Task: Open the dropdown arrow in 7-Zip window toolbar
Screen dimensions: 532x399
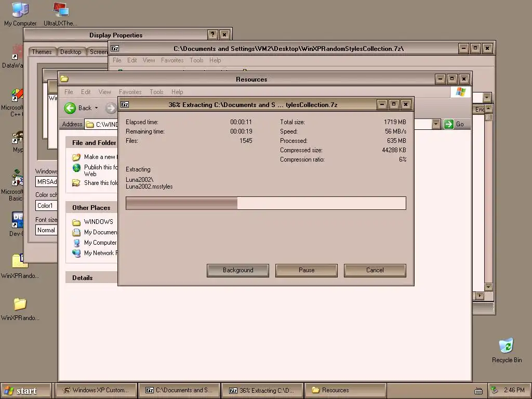Action: click(x=487, y=97)
